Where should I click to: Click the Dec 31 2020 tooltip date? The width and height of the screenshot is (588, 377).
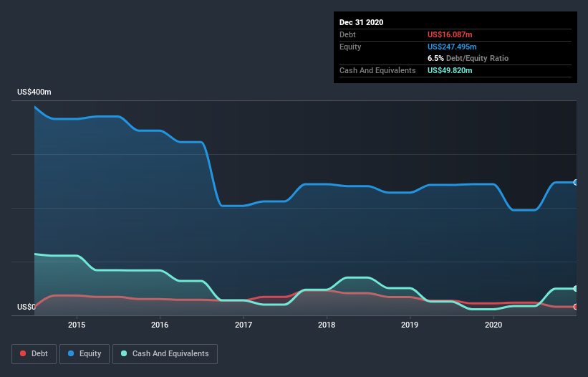(x=361, y=22)
